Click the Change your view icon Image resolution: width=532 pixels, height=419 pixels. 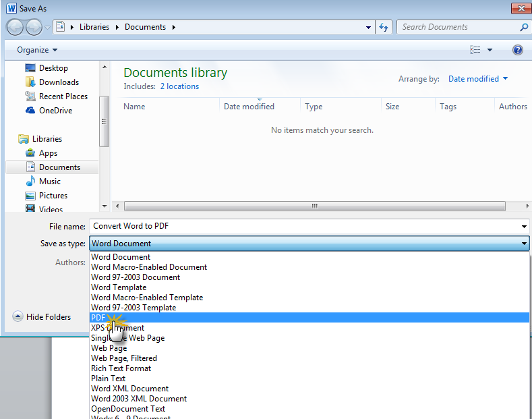click(475, 50)
